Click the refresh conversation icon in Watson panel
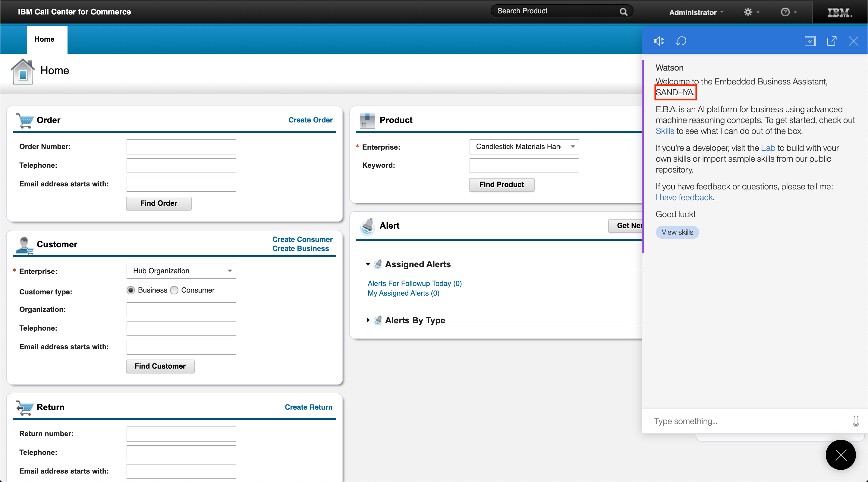The image size is (868, 482). tap(681, 41)
